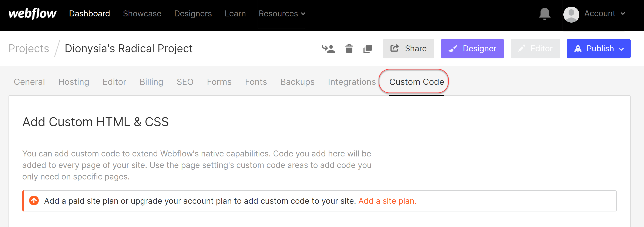
Task: Expand the Resources menu
Action: click(282, 13)
